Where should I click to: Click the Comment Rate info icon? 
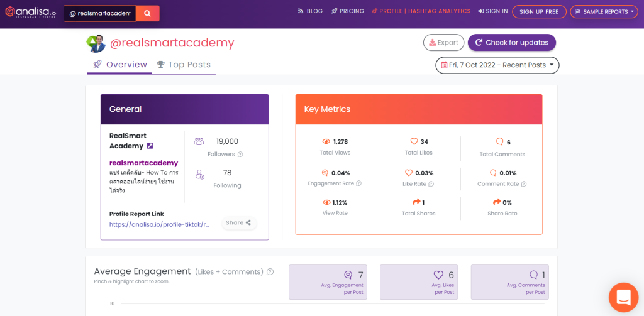524,184
